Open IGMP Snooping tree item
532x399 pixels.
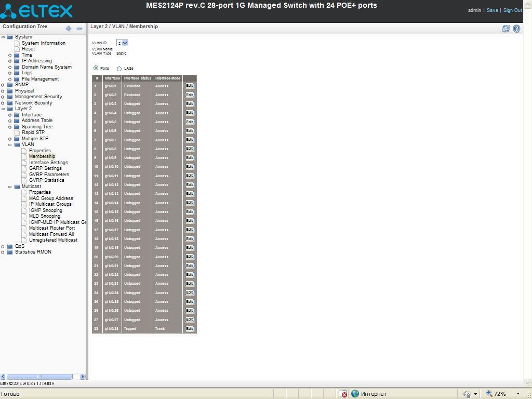click(46, 210)
